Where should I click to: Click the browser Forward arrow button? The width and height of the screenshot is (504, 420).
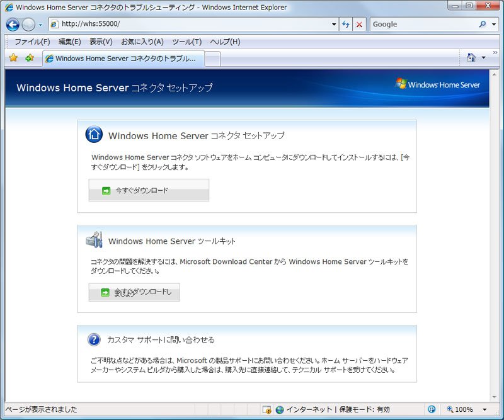coord(28,25)
